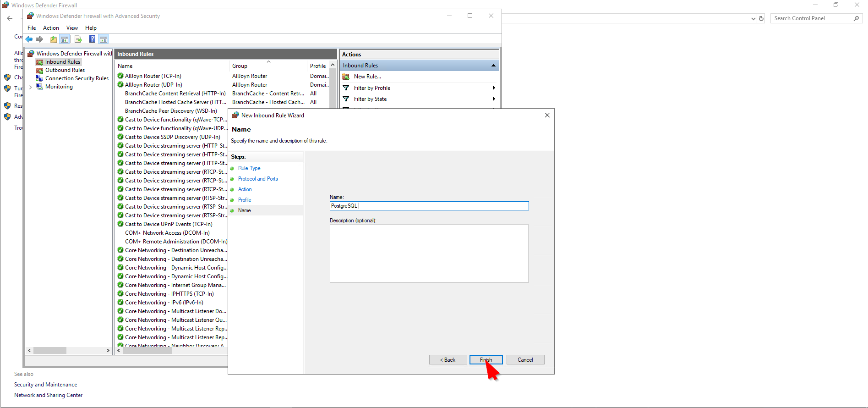
Task: Click the rules list horizontal scrollbar thumb
Action: tap(147, 350)
